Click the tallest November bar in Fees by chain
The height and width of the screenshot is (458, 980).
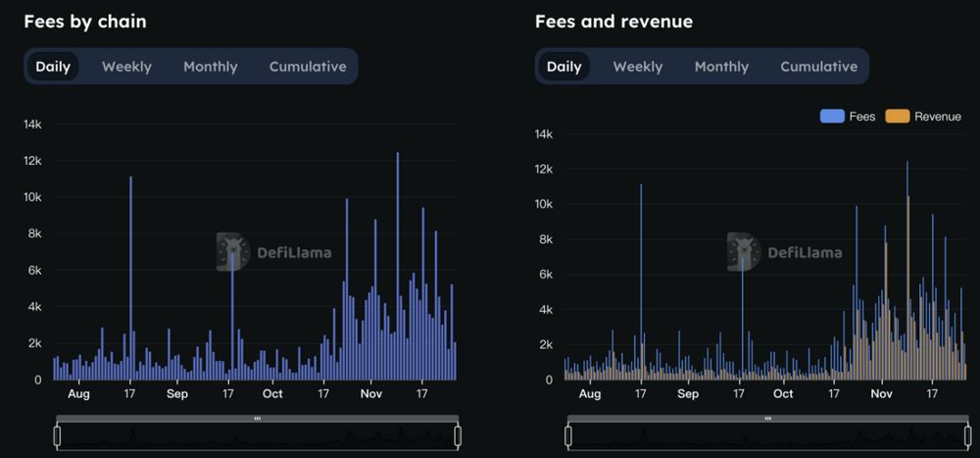(398, 266)
